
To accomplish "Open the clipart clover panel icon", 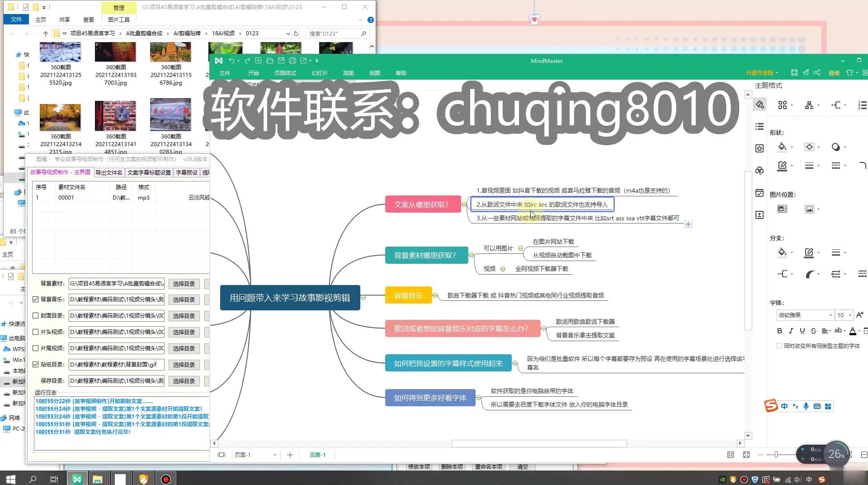I will (x=759, y=171).
